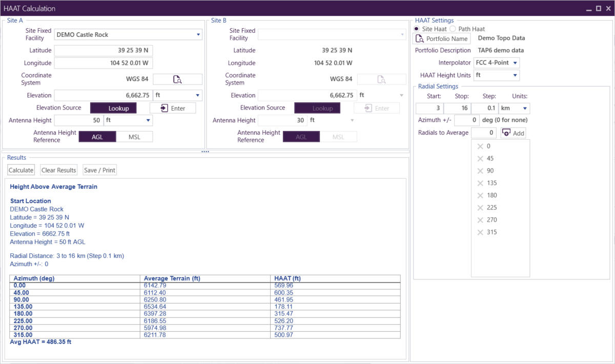Click the Site A Latitude input field
615x364 pixels.
[103, 51]
